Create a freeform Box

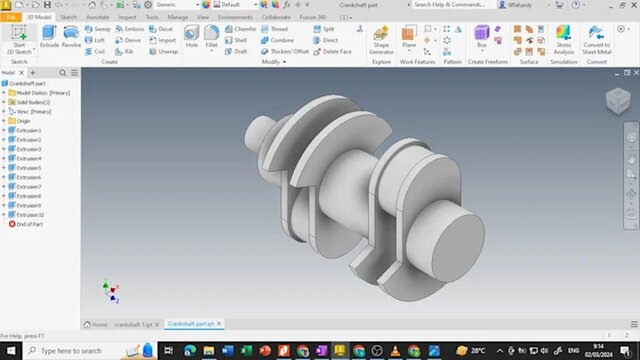482,37
